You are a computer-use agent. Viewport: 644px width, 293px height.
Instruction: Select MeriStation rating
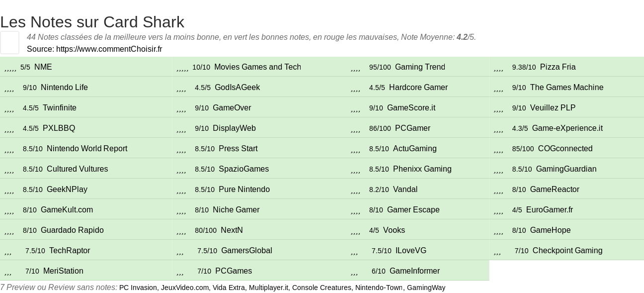pyautogui.click(x=86, y=271)
